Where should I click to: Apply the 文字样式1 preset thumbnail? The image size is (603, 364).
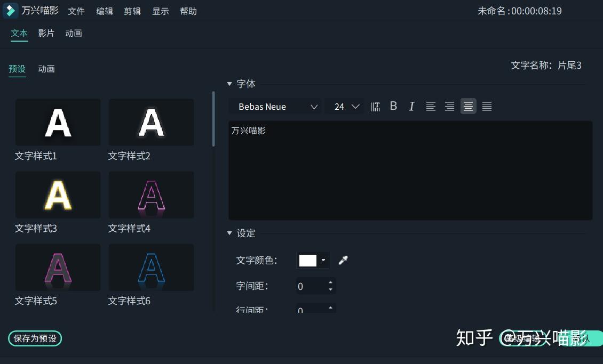pos(58,122)
